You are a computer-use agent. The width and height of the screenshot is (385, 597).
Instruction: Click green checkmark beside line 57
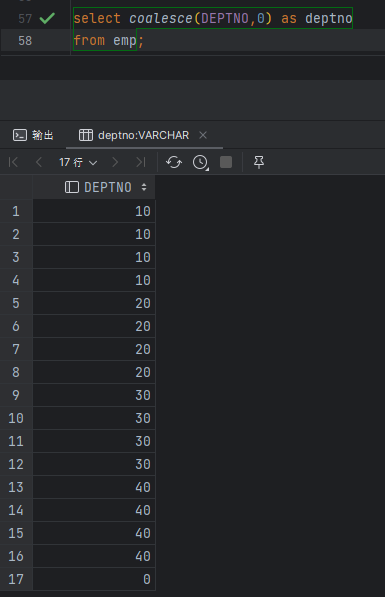(x=47, y=18)
